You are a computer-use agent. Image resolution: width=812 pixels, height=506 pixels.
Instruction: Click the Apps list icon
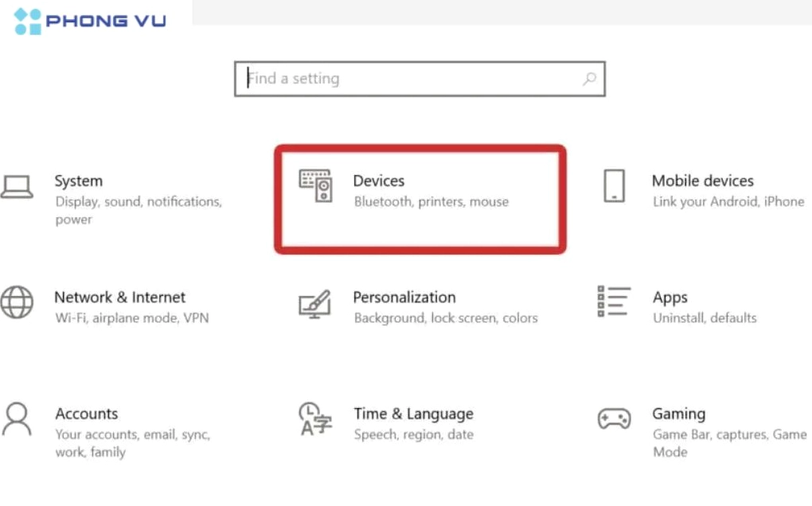pos(613,301)
